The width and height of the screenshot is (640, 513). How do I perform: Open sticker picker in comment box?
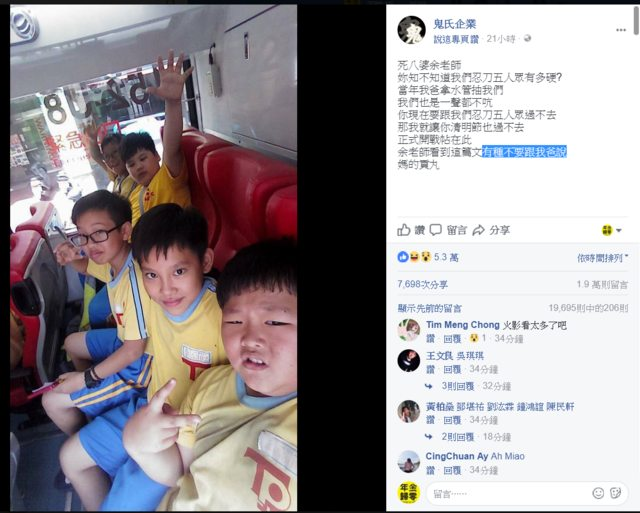tap(615, 493)
